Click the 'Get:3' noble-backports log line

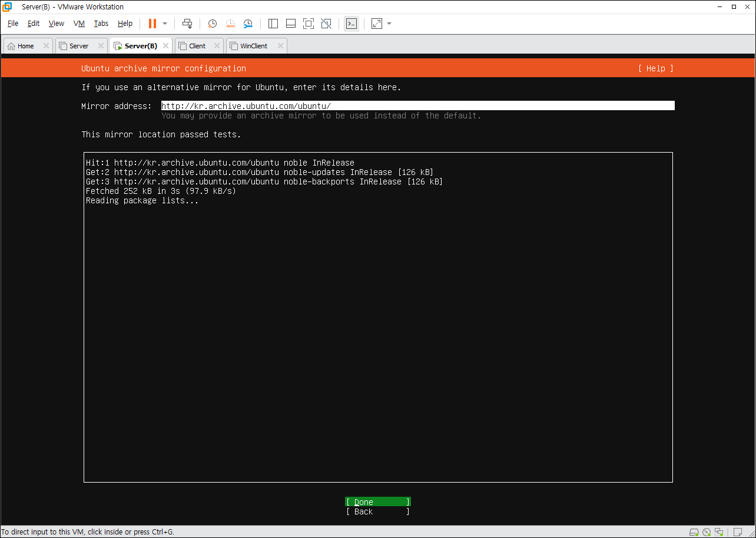[264, 181]
